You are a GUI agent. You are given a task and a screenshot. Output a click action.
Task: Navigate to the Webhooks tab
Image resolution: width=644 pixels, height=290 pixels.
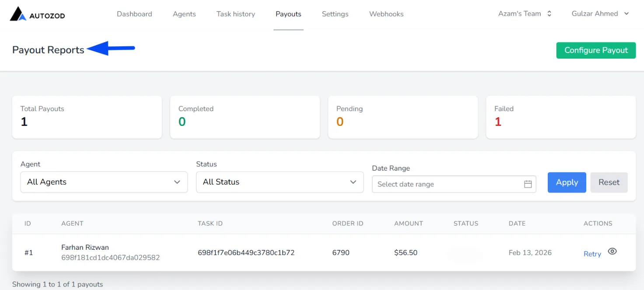(x=386, y=14)
